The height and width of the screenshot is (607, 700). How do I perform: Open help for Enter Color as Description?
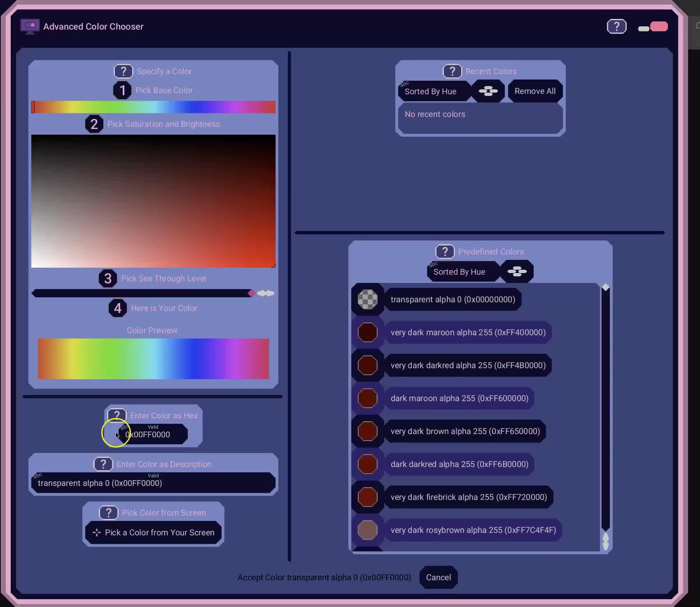[103, 464]
